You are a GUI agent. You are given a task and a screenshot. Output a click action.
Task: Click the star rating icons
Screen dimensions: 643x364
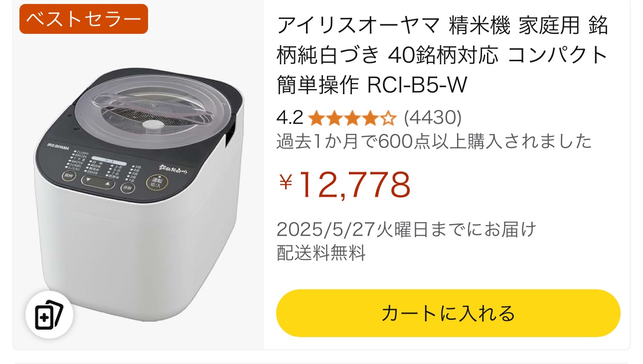(352, 119)
